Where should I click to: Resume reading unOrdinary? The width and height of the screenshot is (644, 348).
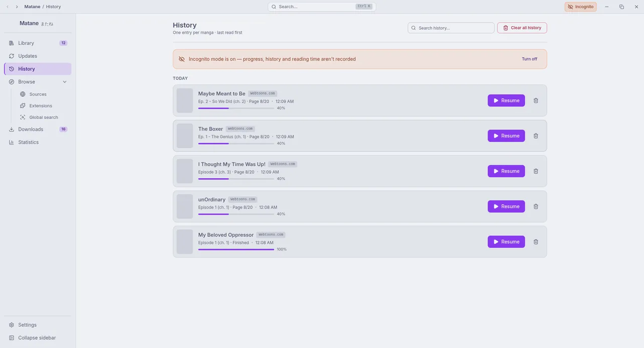point(506,206)
